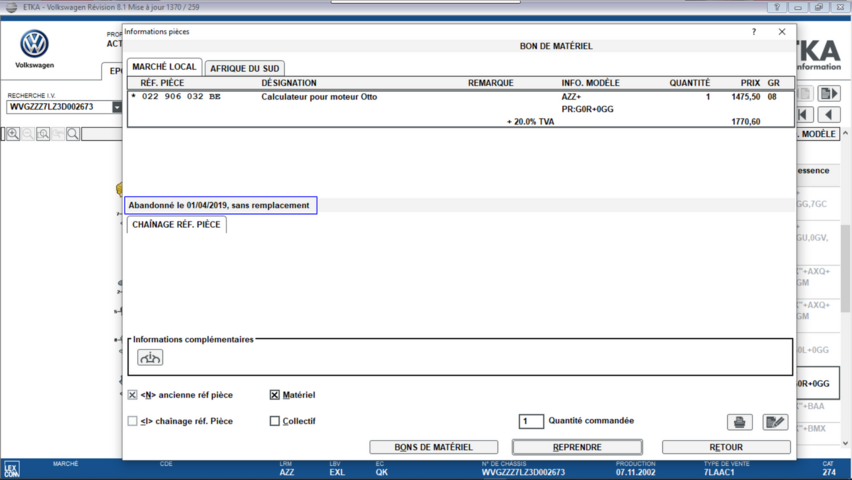Click the zoom in magnifier icon
Image resolution: width=852 pixels, height=480 pixels.
[x=13, y=133]
